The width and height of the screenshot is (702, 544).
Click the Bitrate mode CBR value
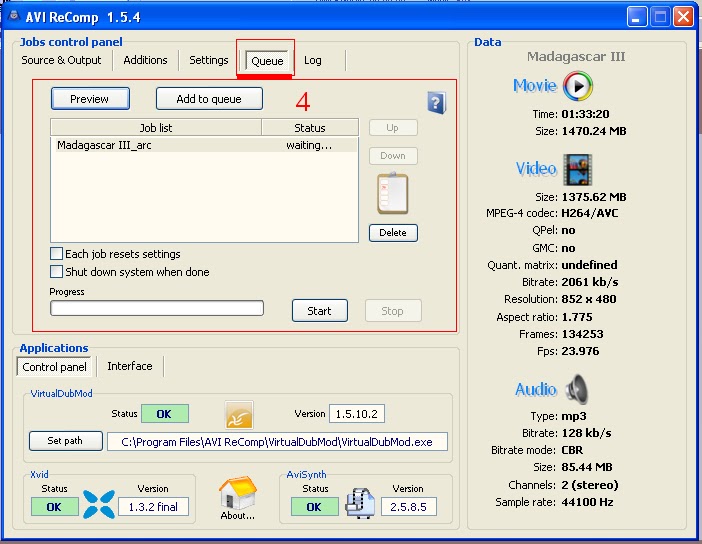(x=573, y=450)
